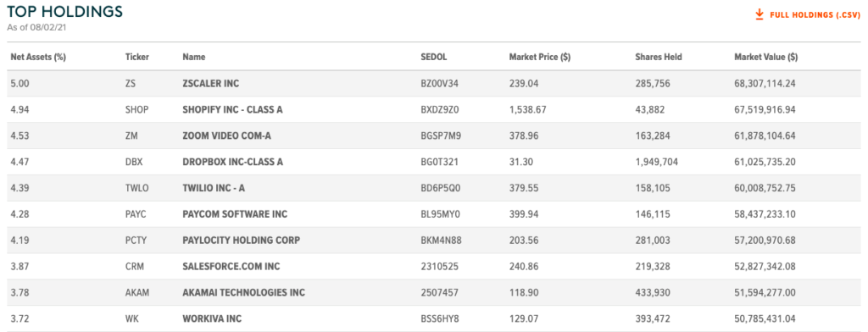The image size is (868, 332).
Task: Click the AKAMAI TECHNOLOGIES INC name
Action: [243, 293]
